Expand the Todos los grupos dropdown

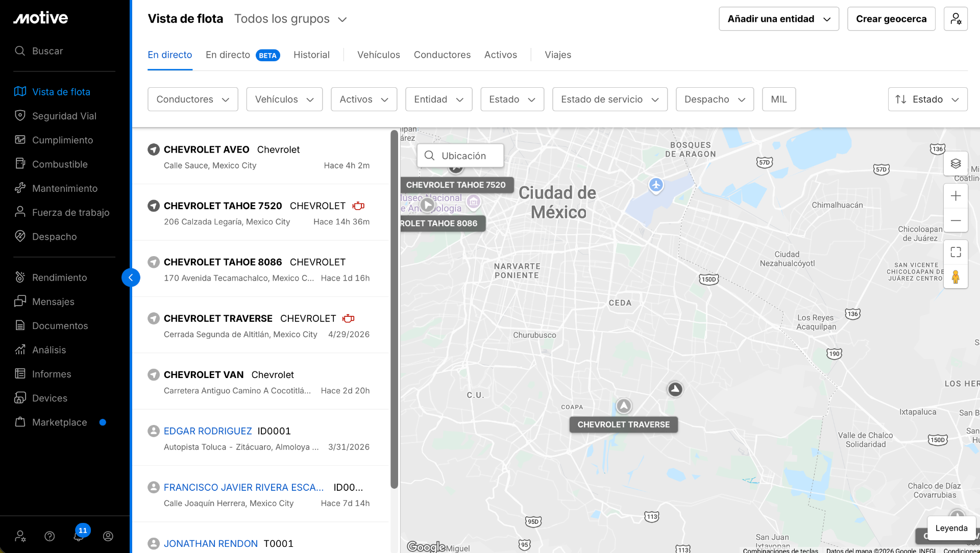click(290, 19)
